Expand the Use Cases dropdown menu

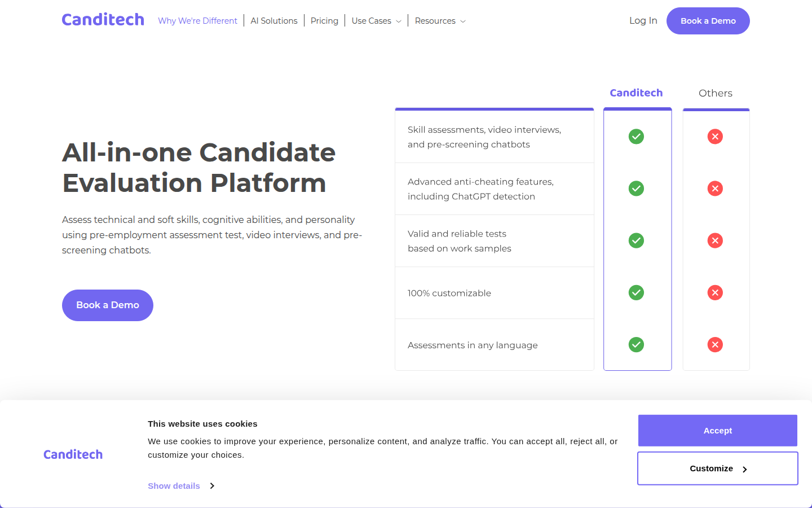coord(376,21)
